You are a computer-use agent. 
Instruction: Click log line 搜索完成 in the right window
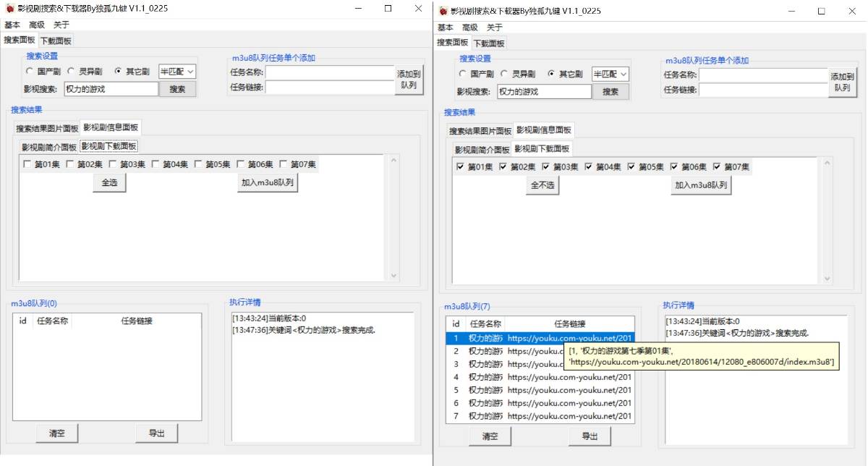[x=737, y=333]
